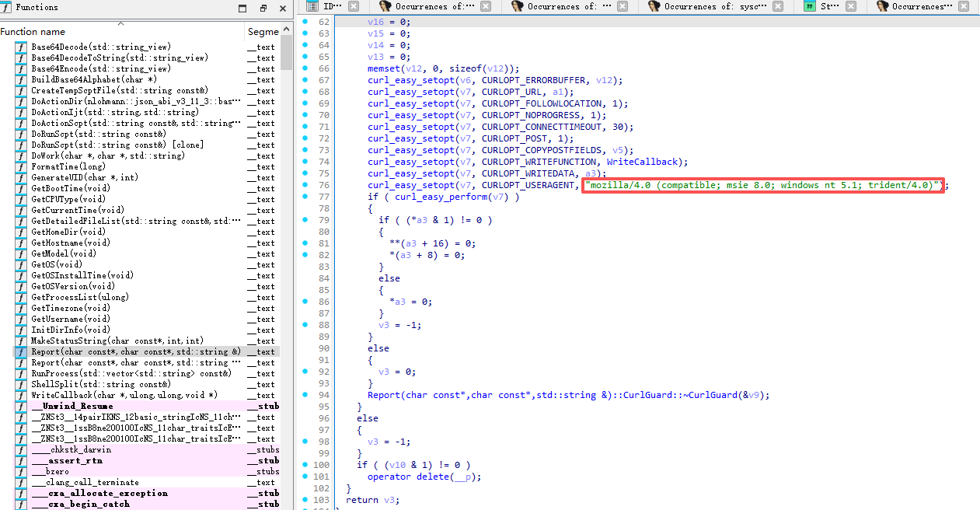The height and width of the screenshot is (510, 980).
Task: Click the IDA View tab's list icon
Action: (x=312, y=6)
